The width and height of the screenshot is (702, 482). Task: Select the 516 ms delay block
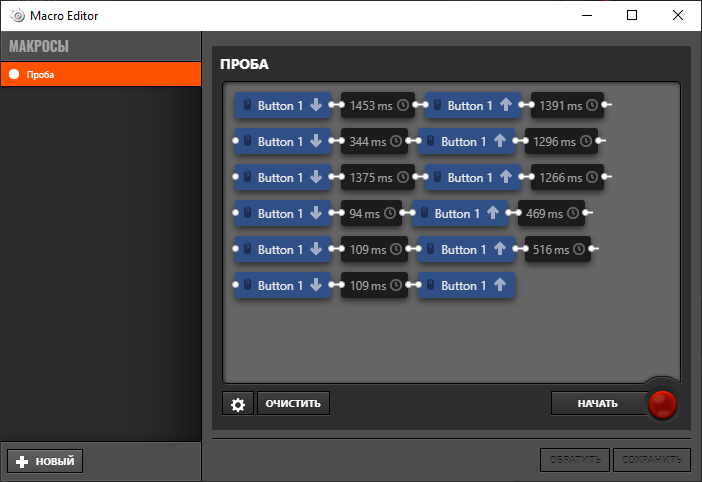pyautogui.click(x=558, y=249)
